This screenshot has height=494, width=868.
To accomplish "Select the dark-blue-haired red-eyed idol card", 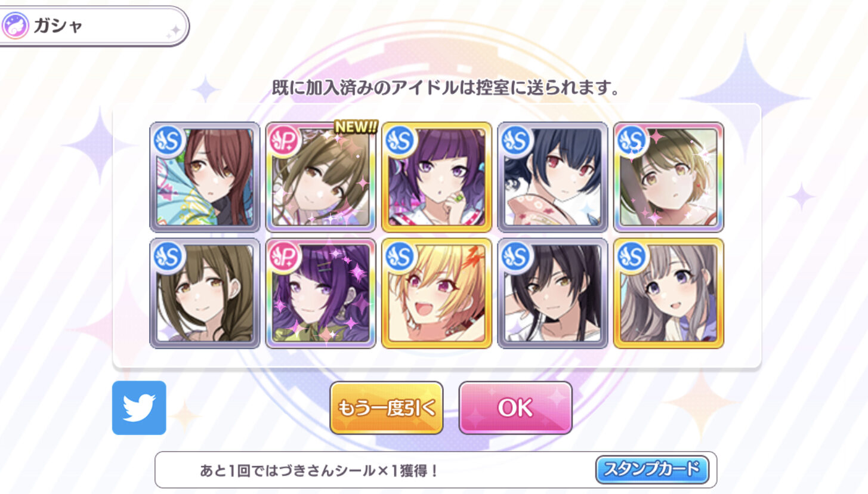I will 552,177.
